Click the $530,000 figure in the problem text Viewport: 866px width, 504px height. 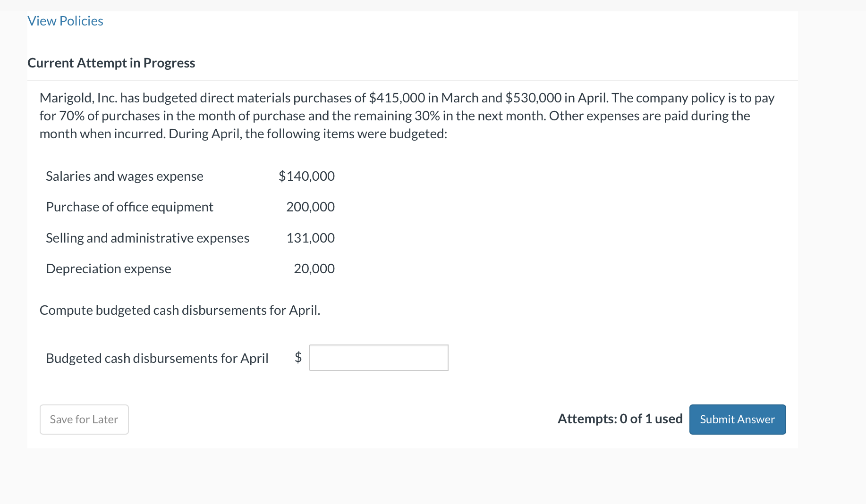pyautogui.click(x=534, y=98)
